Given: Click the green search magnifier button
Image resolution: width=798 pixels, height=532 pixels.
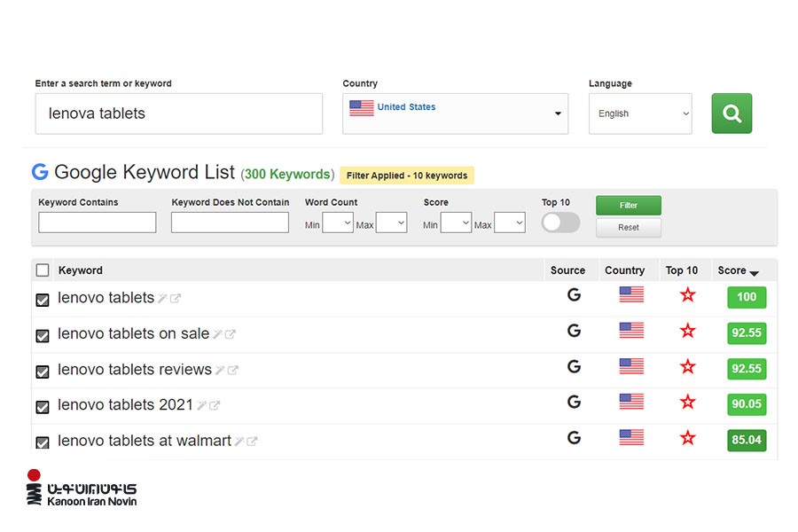Looking at the screenshot, I should [731, 113].
